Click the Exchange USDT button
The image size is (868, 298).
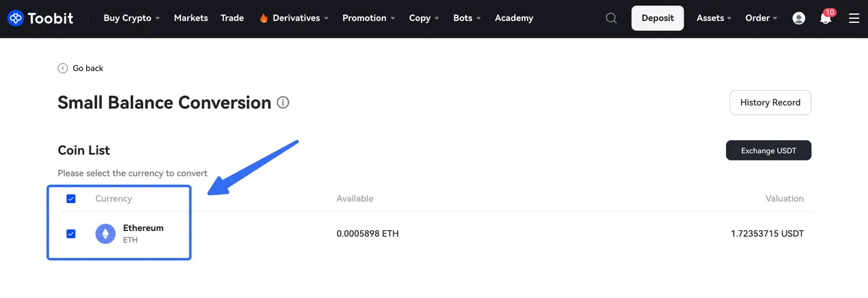[768, 150]
